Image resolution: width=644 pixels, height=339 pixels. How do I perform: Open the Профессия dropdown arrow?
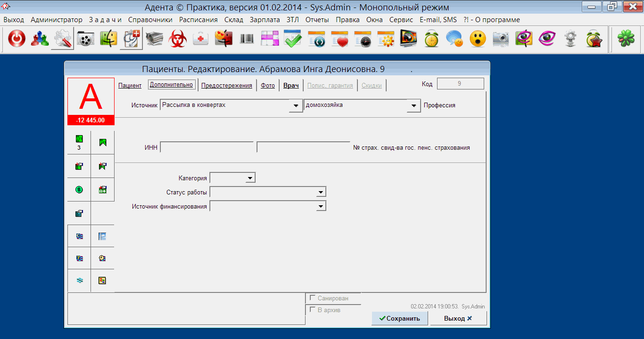tap(414, 105)
